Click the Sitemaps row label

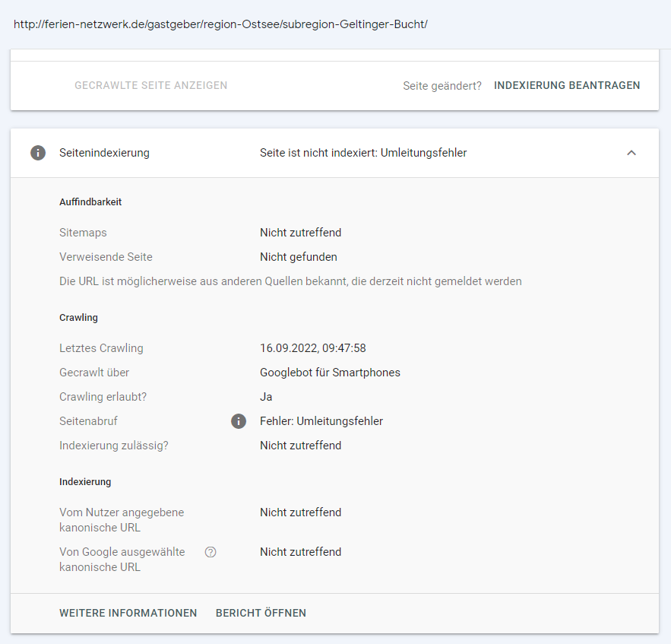click(83, 233)
